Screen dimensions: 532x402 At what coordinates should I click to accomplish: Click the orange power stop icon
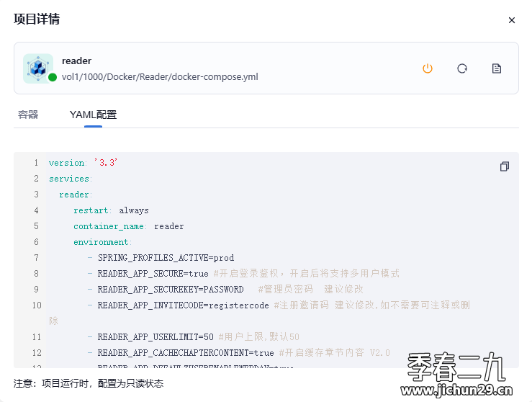click(x=428, y=68)
